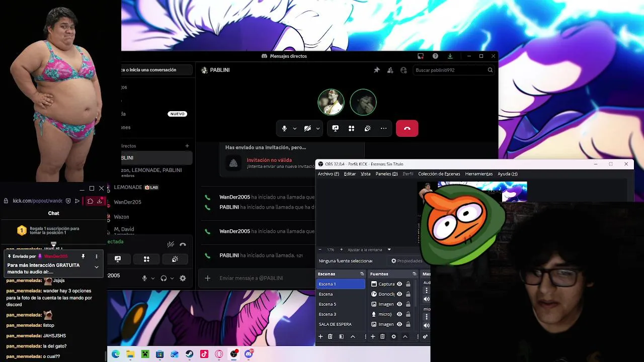Open Discord inbox icon in title bar

(421, 56)
